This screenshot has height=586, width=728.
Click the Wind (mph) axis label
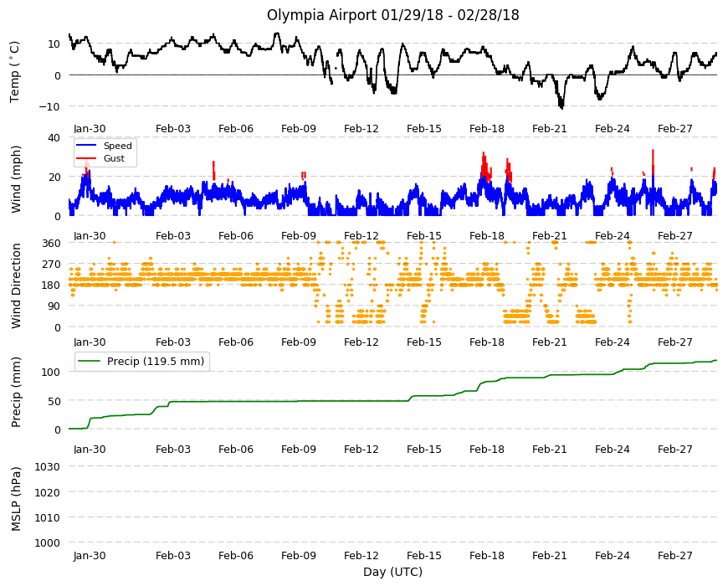[16, 179]
